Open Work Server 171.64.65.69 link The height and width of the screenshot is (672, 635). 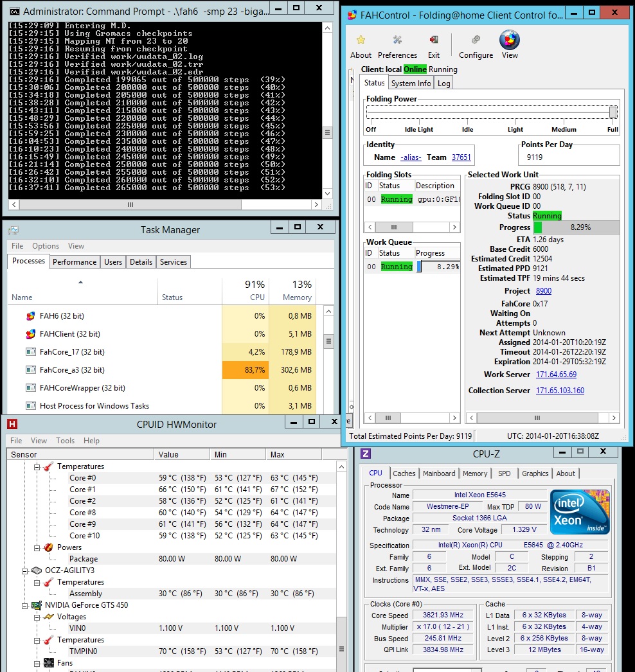coord(556,375)
